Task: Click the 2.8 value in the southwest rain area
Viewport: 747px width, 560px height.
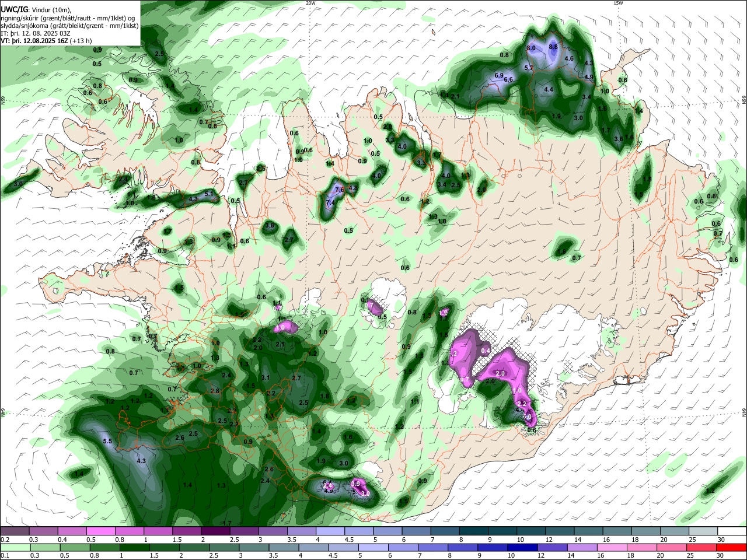Action: pyautogui.click(x=214, y=391)
